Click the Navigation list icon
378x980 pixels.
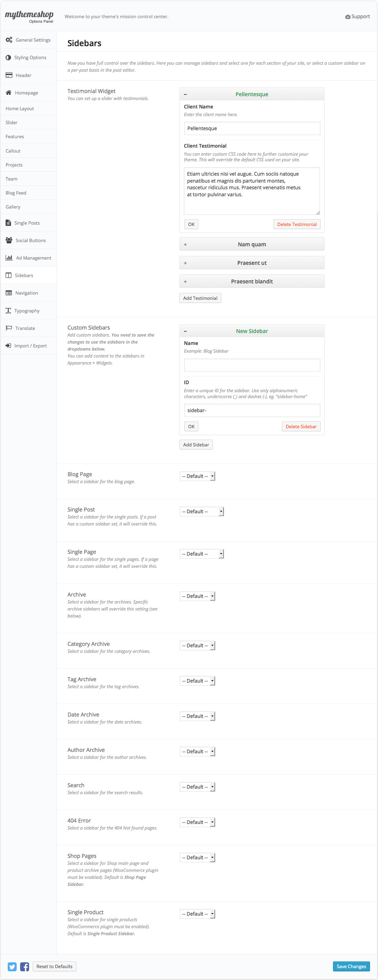point(9,293)
